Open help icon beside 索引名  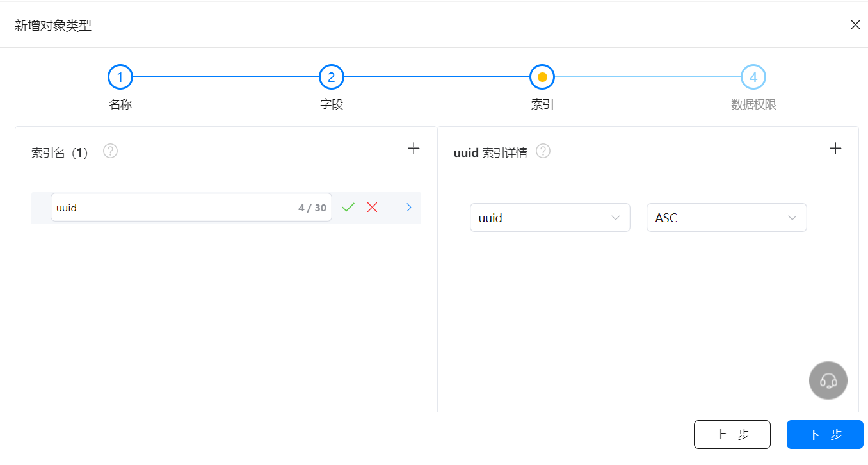point(110,151)
